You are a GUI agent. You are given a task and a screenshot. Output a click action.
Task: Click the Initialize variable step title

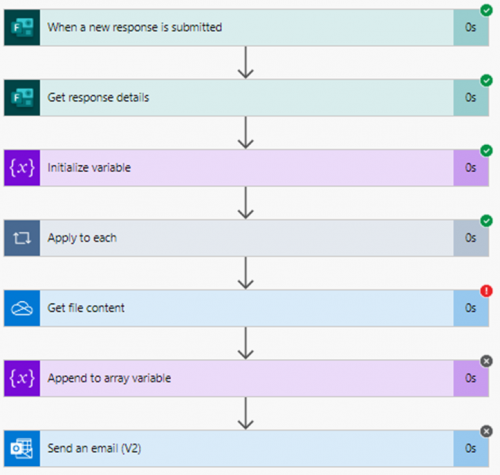tap(89, 168)
